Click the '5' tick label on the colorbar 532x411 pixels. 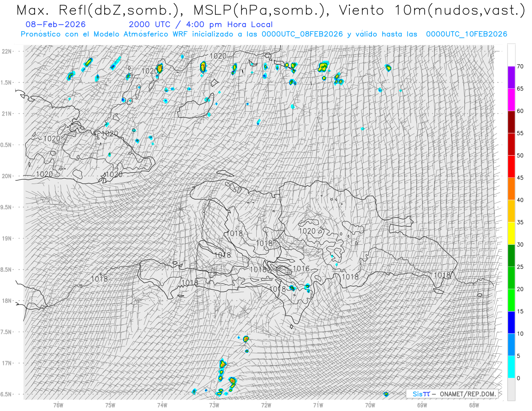tap(519, 356)
